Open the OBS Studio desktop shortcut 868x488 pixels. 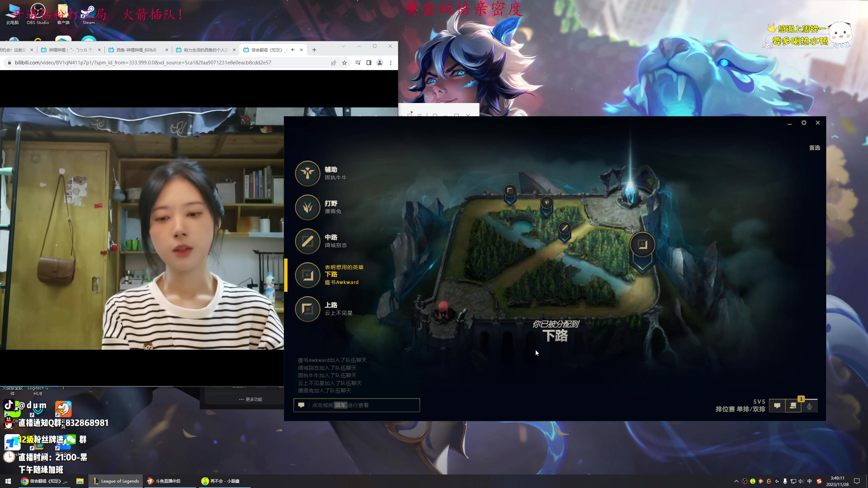[38, 14]
